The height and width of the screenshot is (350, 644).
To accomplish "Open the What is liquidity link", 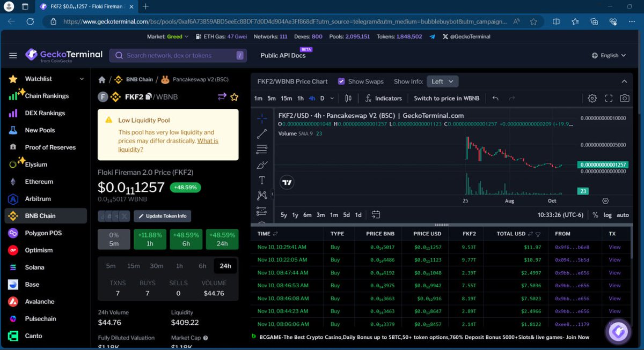I will click(169, 145).
